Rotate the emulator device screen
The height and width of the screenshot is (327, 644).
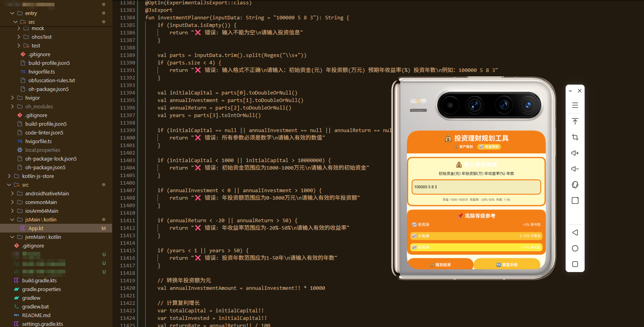575,185
